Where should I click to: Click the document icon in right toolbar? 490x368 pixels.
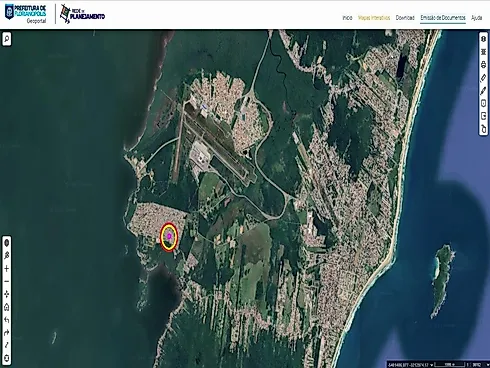(483, 103)
